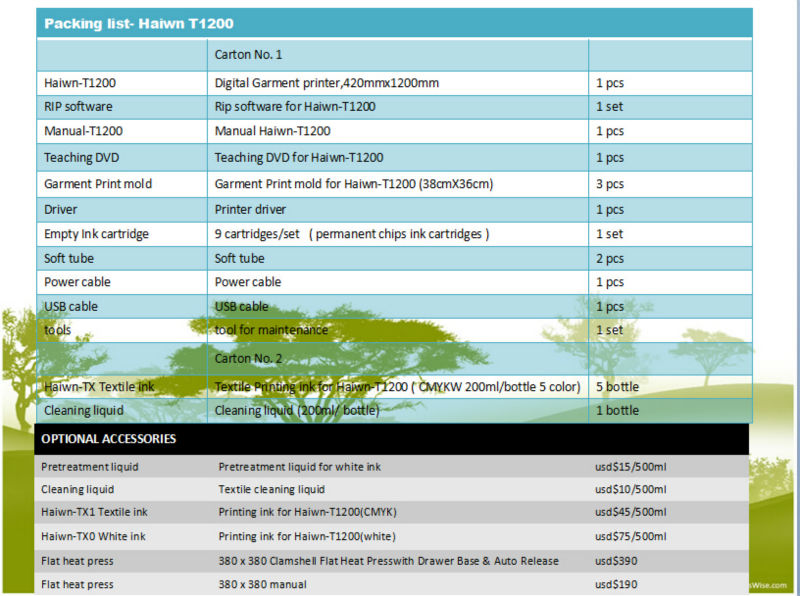Click the 'usd$75/500ml' price
Viewport: 800px width, 596px height.
[631, 536]
